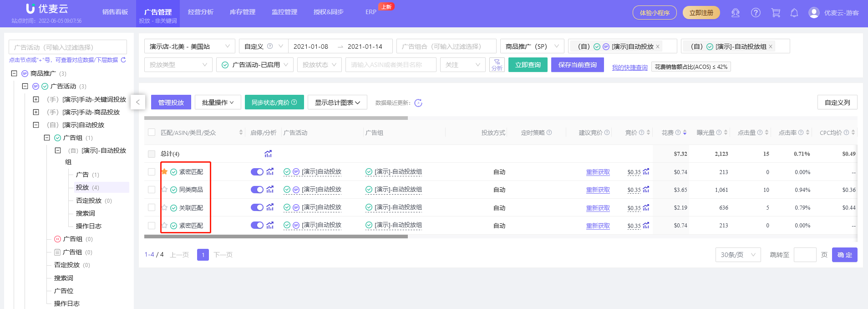Click the help icon next to 定时策略

pos(549,133)
